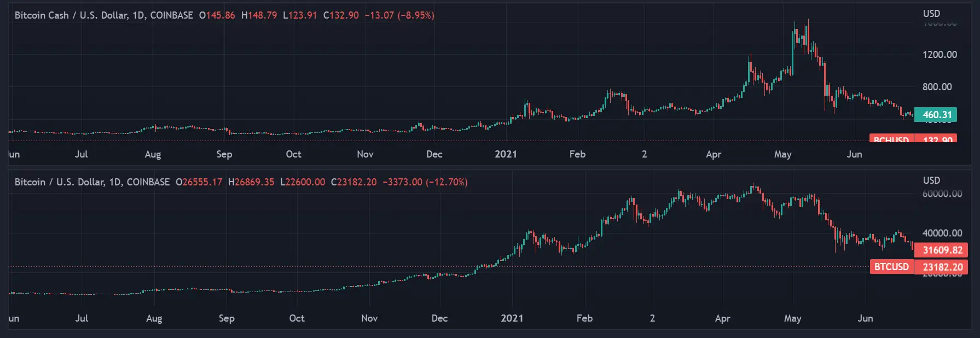The image size is (980, 338).
Task: Click 40000.00 on the Bitcoin price scale
Action: tap(942, 233)
